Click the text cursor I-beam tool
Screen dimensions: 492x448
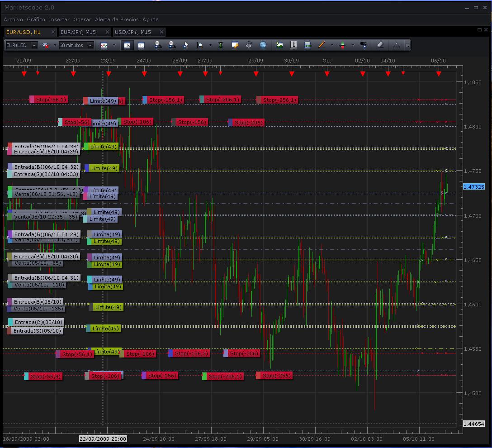point(293,45)
